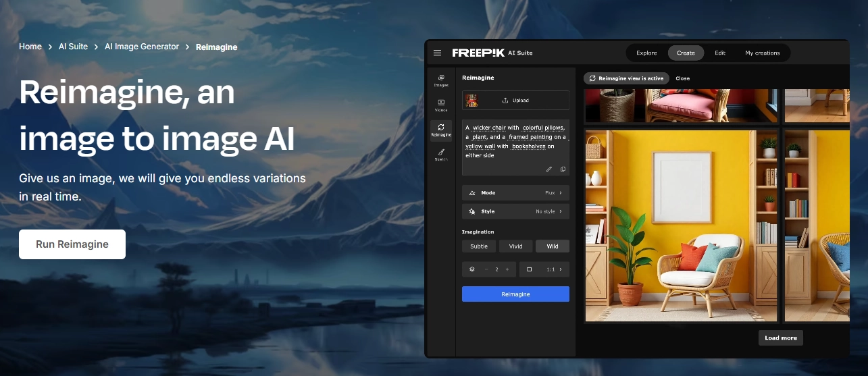
Task: Click the Upload button
Action: pyautogui.click(x=515, y=101)
